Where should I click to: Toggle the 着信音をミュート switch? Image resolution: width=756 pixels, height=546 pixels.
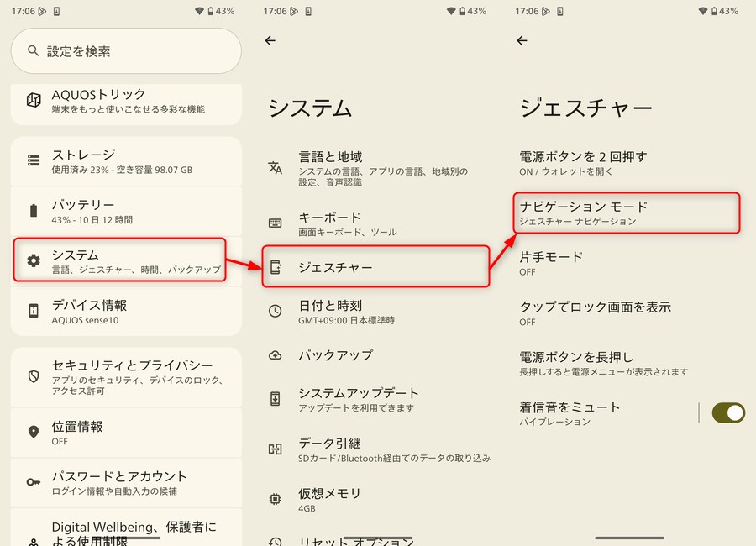click(x=727, y=412)
